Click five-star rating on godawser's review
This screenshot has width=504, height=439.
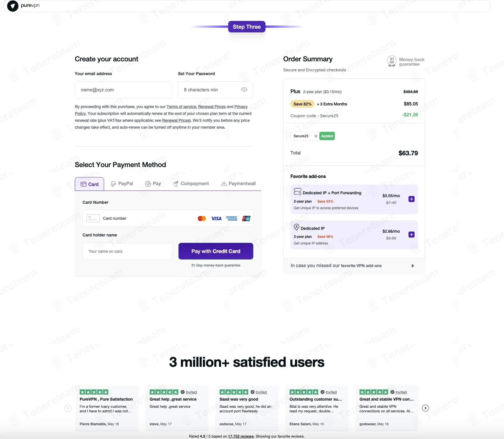coord(374,392)
